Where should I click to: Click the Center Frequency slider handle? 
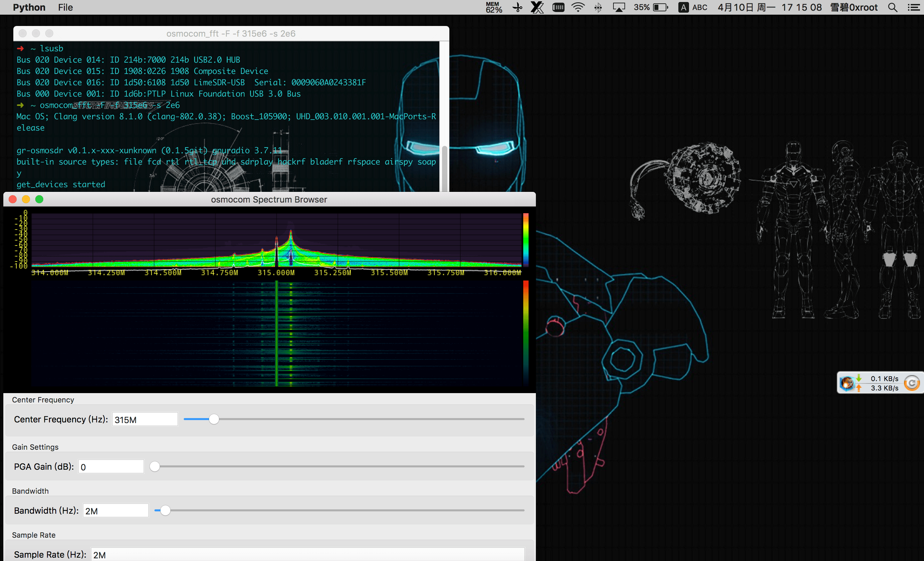coord(214,419)
